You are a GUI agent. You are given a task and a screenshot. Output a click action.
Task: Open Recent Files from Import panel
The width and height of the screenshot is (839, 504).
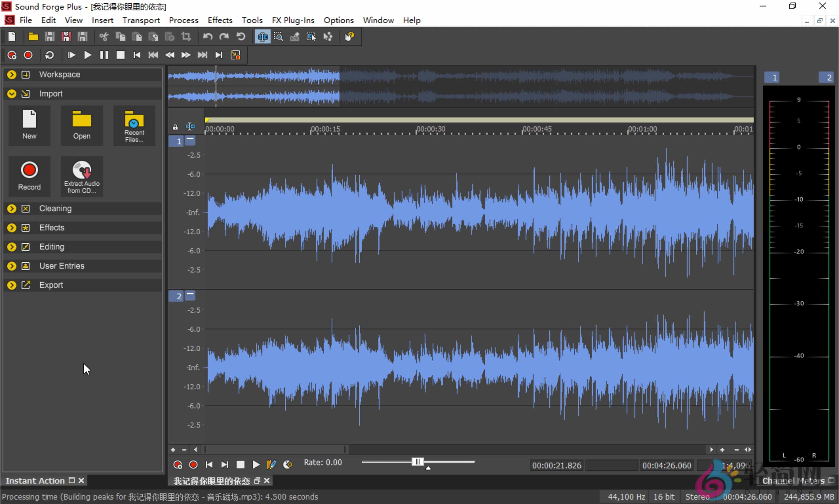(134, 125)
